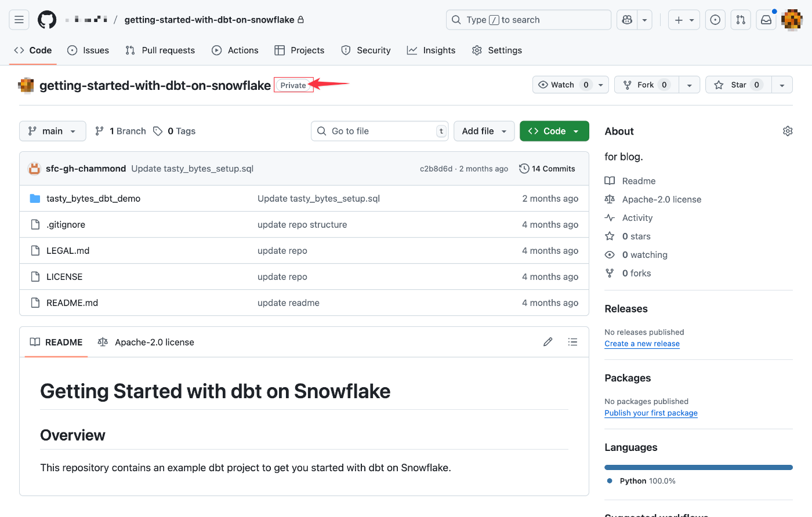Select the README tab in file viewer
Image resolution: width=812 pixels, height=517 pixels.
(56, 342)
